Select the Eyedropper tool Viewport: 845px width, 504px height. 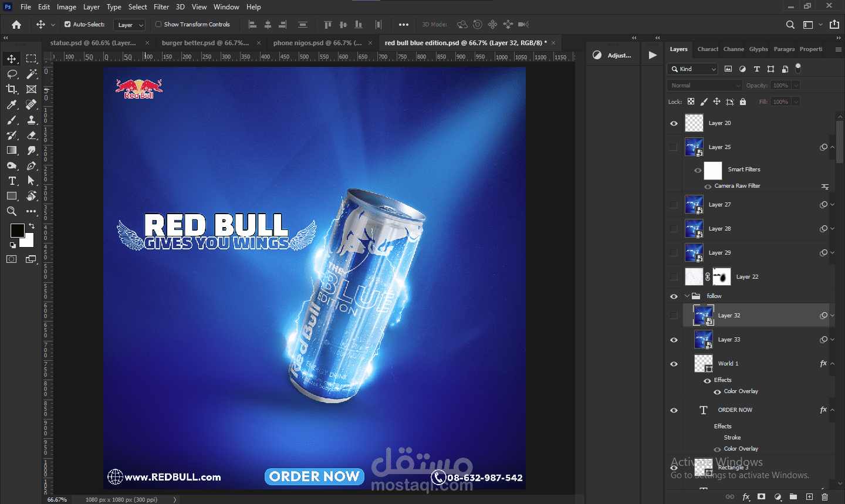pyautogui.click(x=12, y=104)
